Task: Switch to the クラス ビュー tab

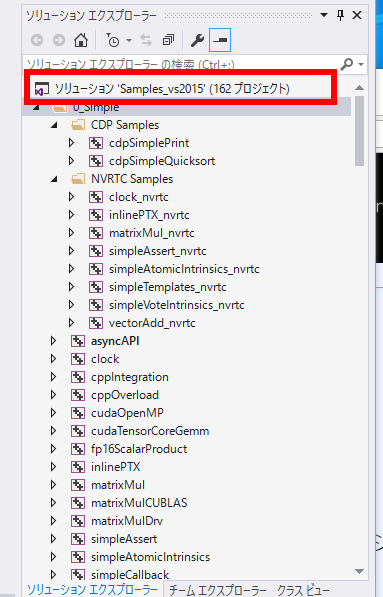Action: (x=303, y=590)
